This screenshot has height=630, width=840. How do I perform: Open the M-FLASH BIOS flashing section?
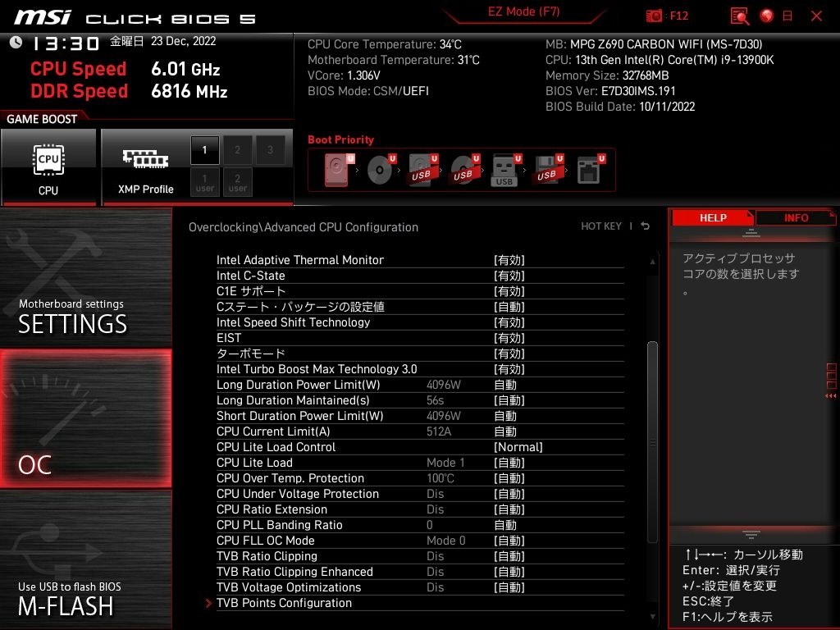pyautogui.click(x=85, y=559)
